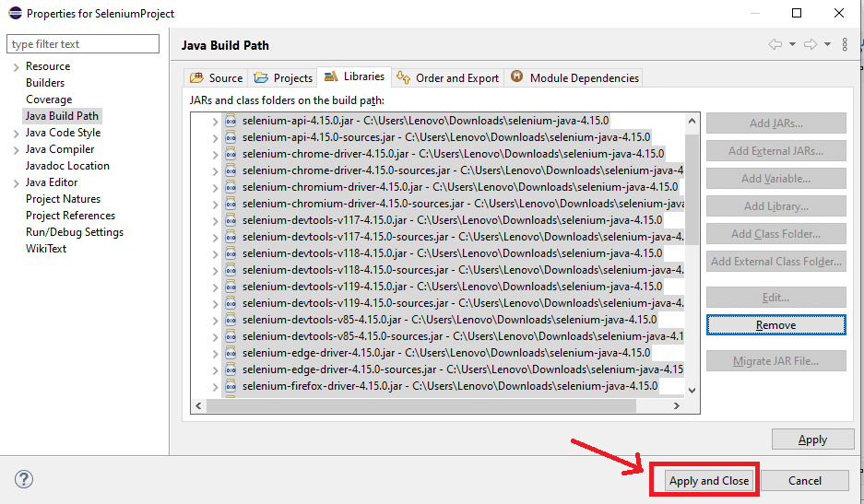This screenshot has height=504, width=864.
Task: Click the Apply and Close button
Action: coord(708,481)
